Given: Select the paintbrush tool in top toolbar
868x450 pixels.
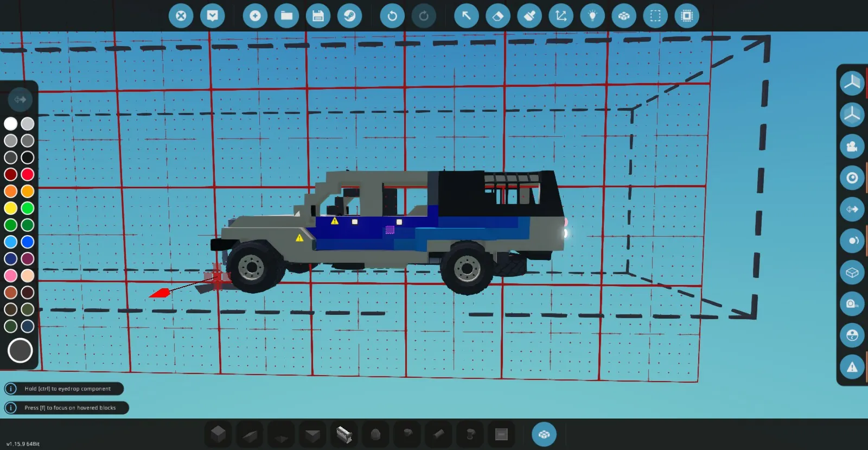Looking at the screenshot, I should pyautogui.click(x=529, y=16).
